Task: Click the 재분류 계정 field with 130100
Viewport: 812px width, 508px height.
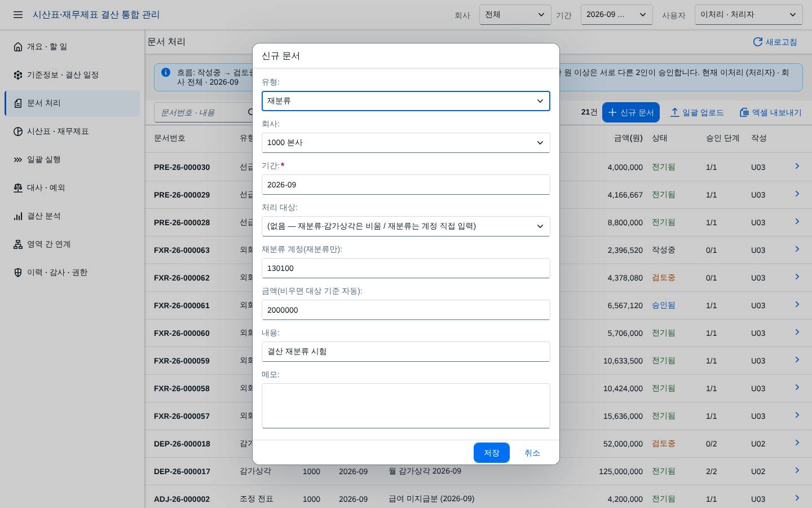Action: point(406,268)
